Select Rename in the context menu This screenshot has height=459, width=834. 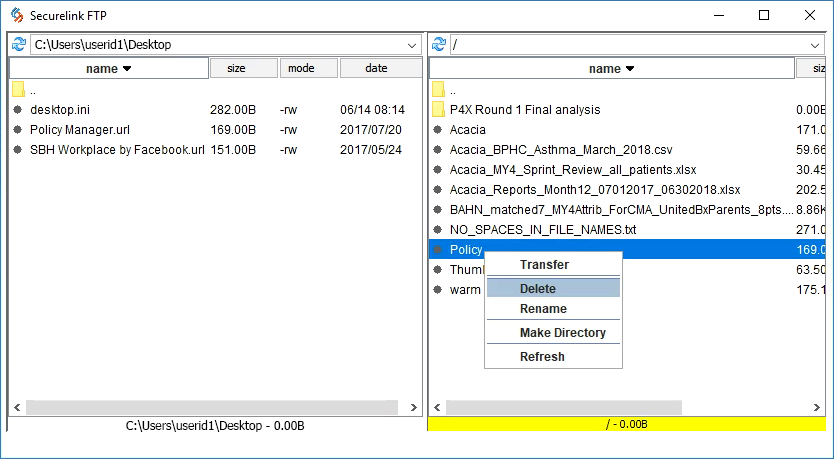pyautogui.click(x=543, y=309)
